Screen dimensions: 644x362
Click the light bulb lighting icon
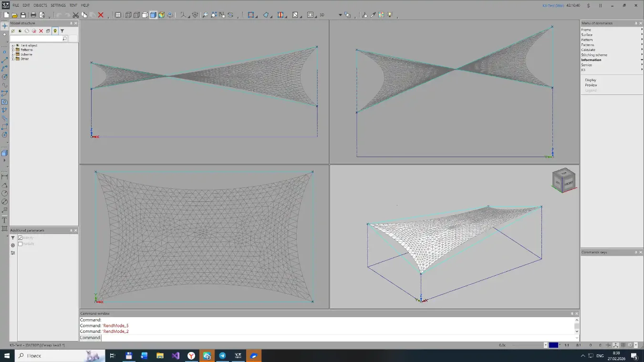tap(390, 15)
